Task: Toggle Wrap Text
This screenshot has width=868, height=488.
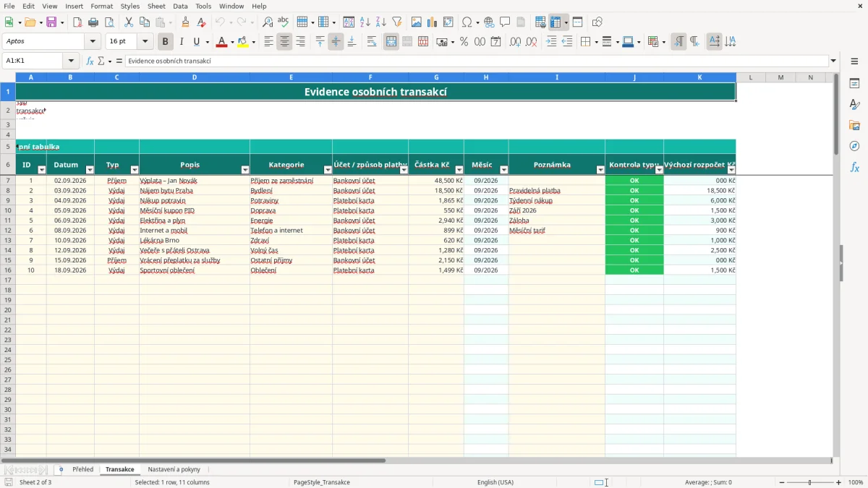Action: pos(372,42)
